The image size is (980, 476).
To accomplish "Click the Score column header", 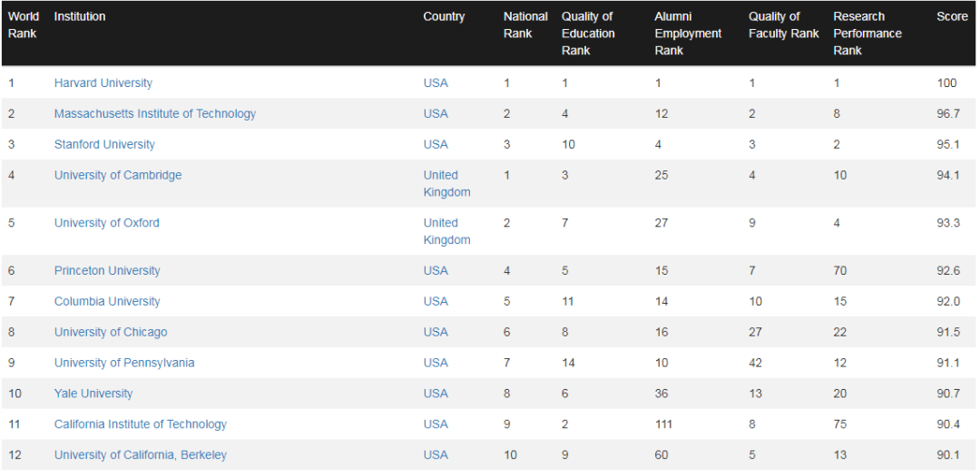I will click(952, 17).
